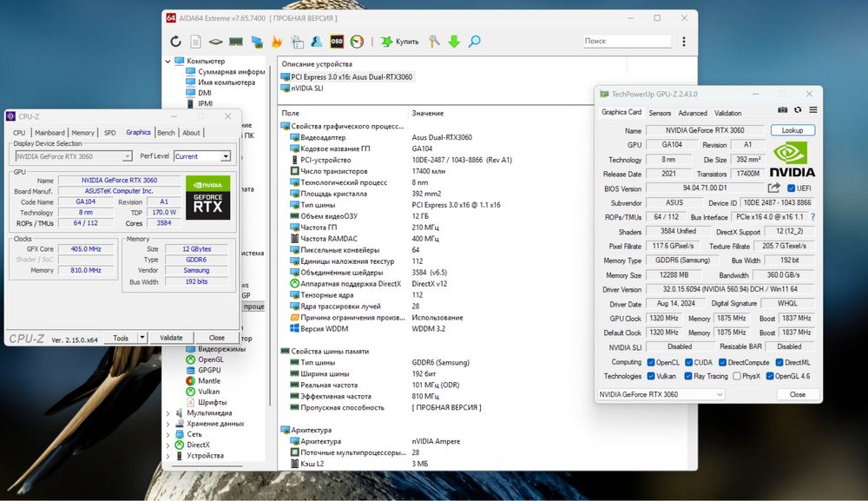Screen dimensions: 868x501
Task: Take GPU-Z screenshot with camera icon
Action: [782, 109]
